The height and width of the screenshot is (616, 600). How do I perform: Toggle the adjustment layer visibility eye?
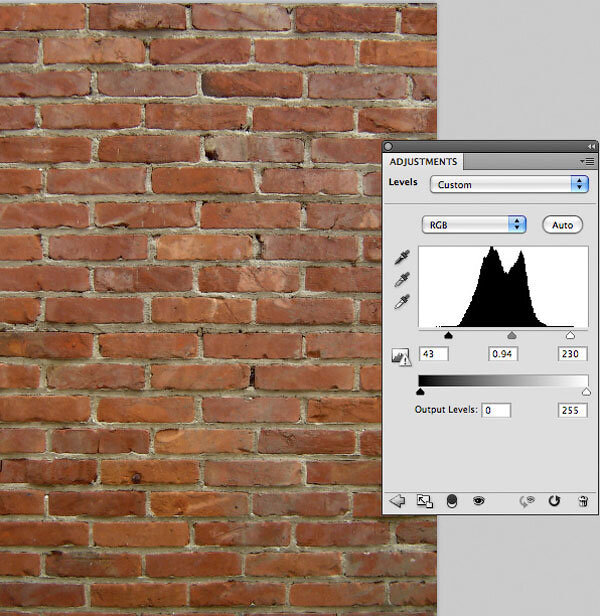click(478, 500)
